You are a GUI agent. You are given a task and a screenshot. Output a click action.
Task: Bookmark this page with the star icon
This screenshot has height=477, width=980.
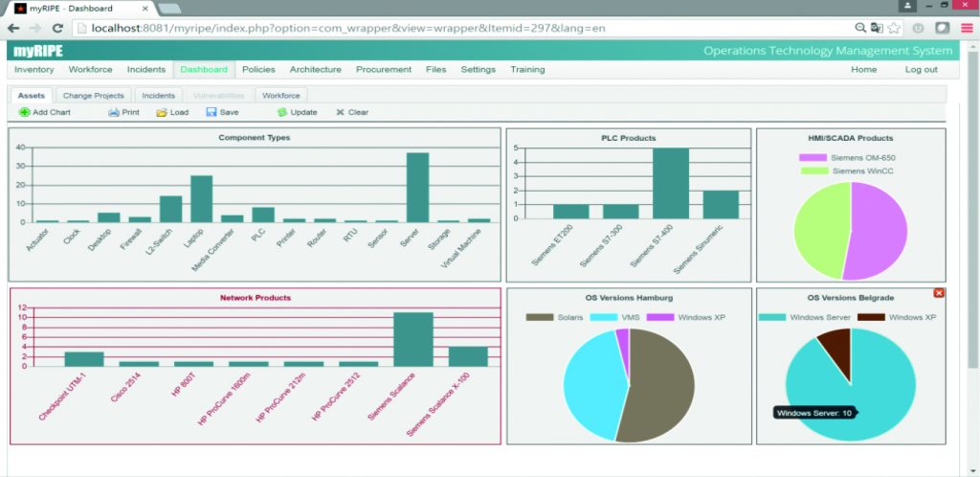895,29
